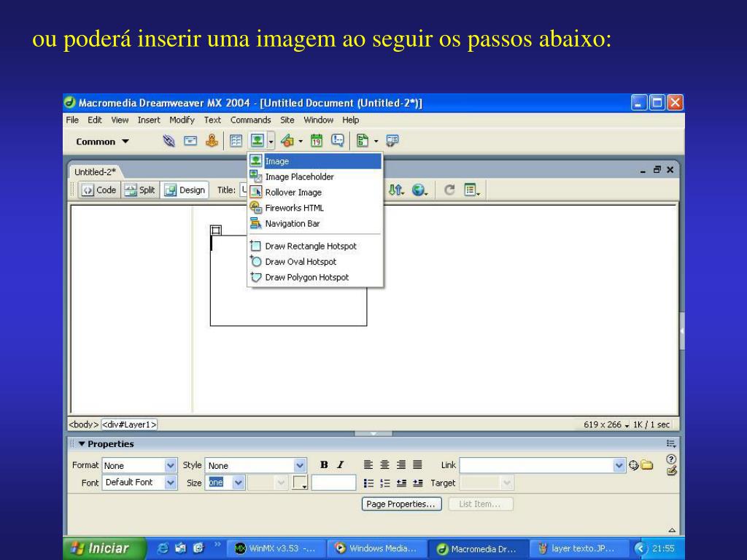747x560 pixels.
Task: Click the Ordered List icon
Action: pos(385,483)
